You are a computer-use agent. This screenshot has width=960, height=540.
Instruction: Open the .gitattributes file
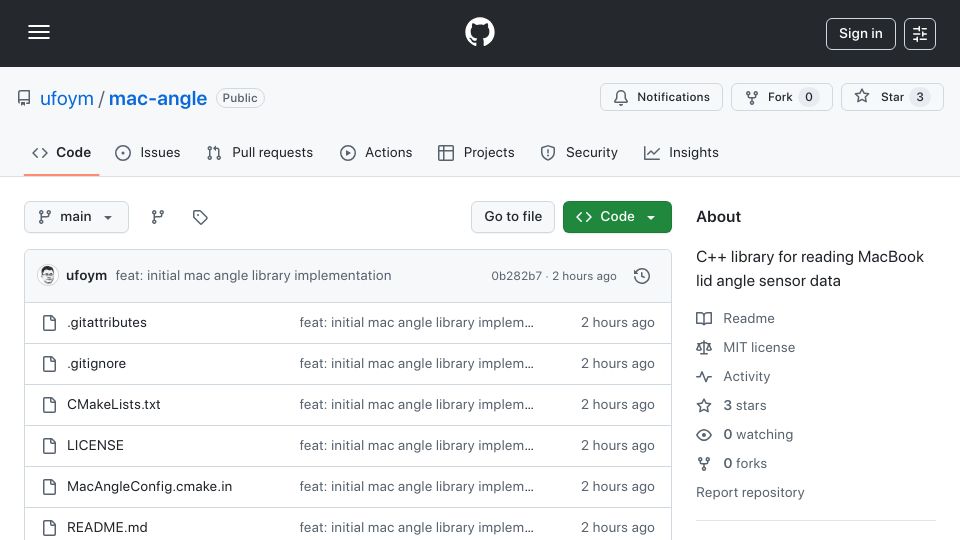pos(107,323)
